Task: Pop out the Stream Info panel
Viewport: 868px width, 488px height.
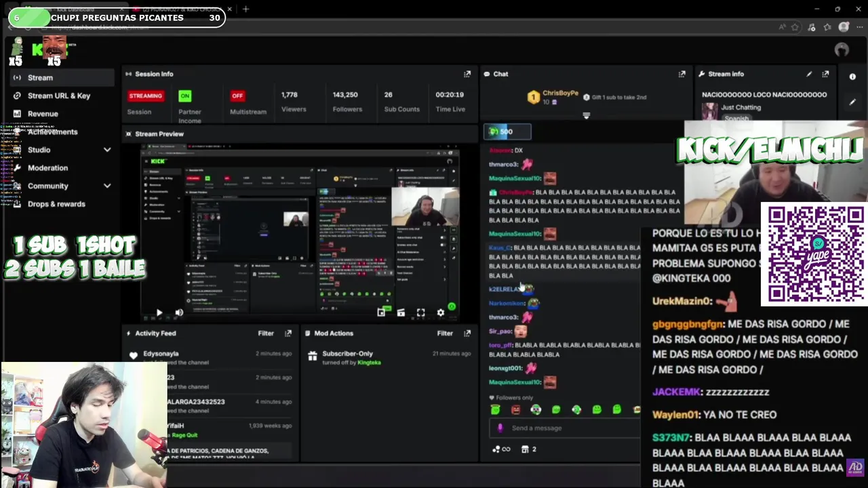Action: [x=825, y=74]
